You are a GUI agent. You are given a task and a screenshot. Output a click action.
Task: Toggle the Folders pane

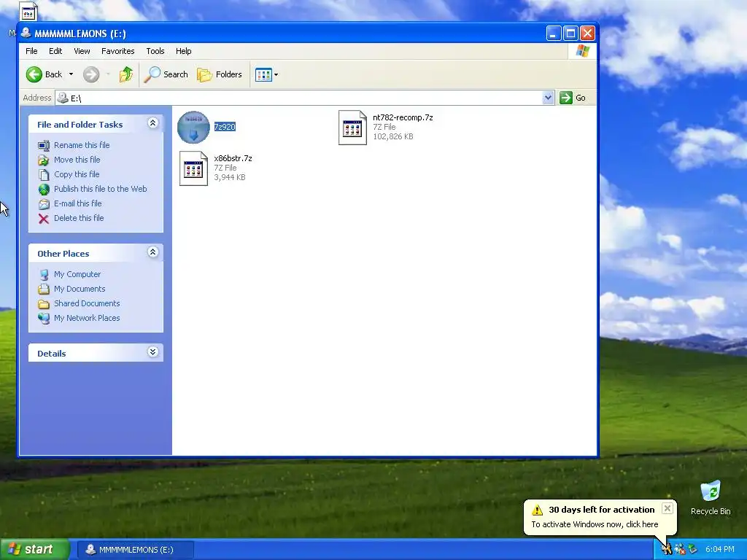pos(220,74)
